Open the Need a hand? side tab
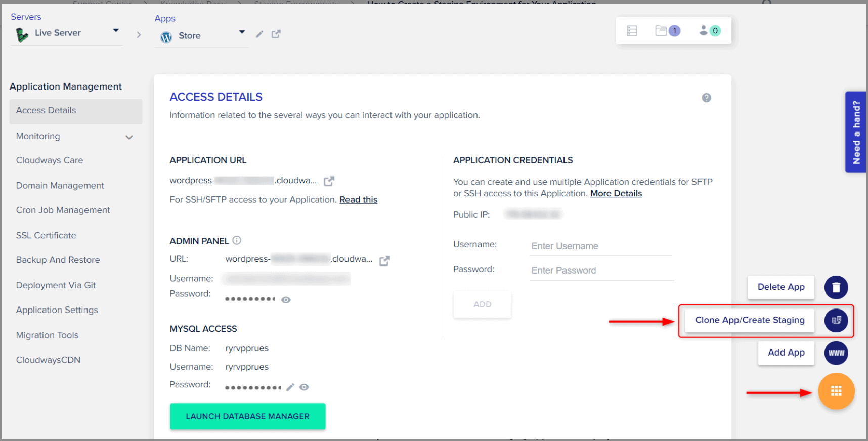 tap(856, 132)
